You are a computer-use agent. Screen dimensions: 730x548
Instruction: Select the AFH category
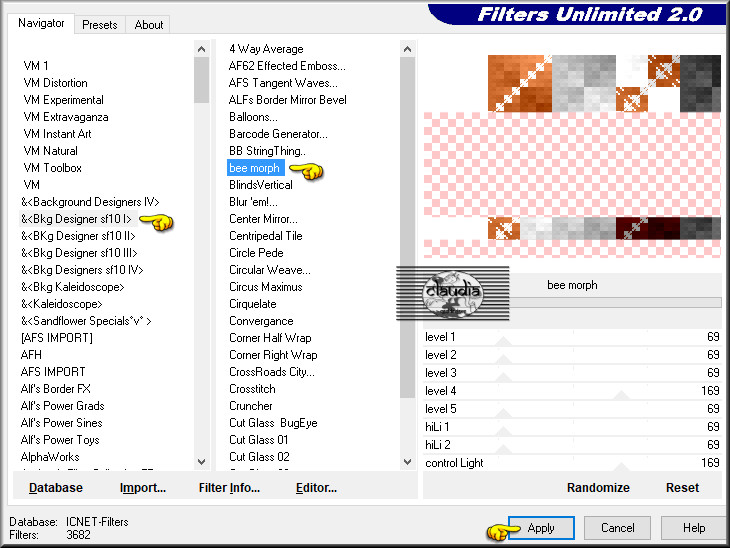point(31,355)
